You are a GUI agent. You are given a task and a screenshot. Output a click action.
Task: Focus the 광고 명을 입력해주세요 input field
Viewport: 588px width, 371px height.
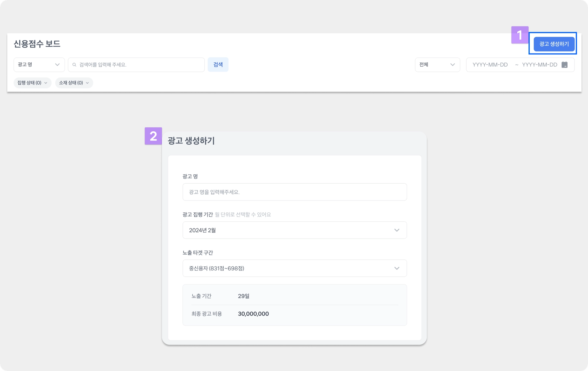tap(295, 192)
